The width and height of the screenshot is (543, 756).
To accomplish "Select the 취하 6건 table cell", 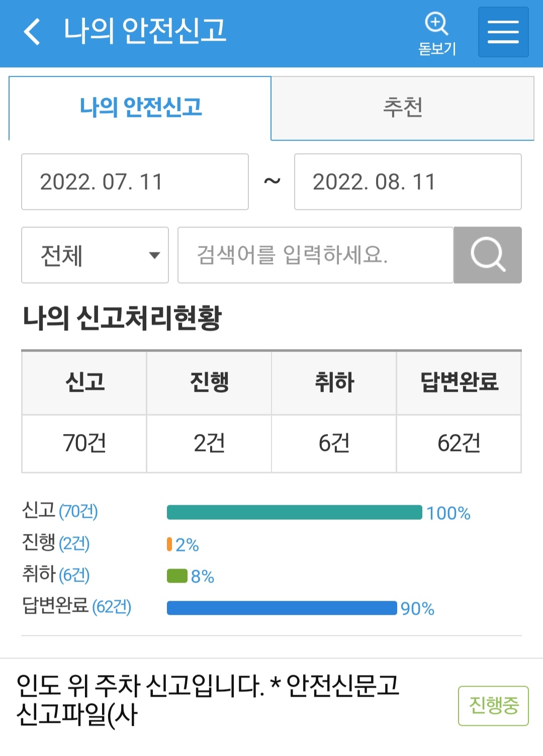I will [x=334, y=443].
